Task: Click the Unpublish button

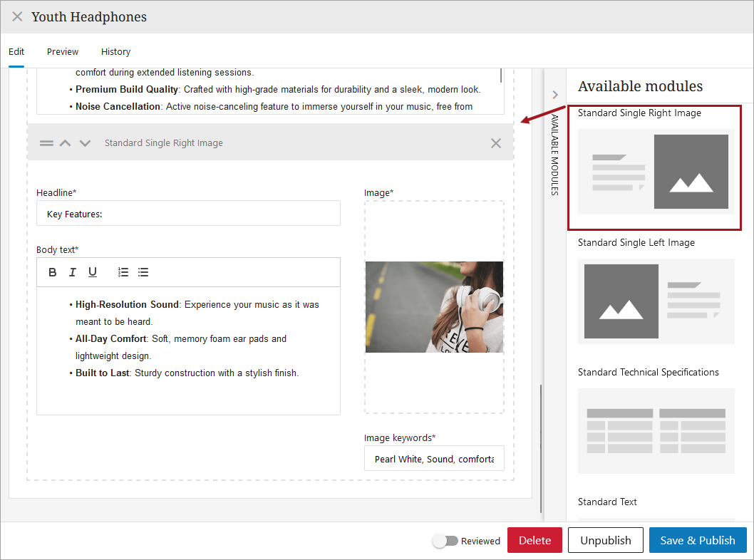Action: 605,540
